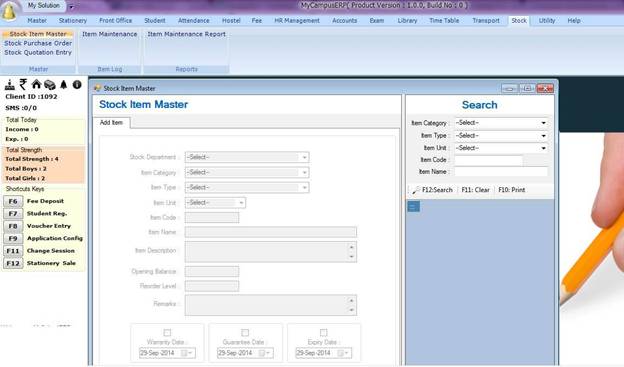Click the bell notification icon
This screenshot has width=624, height=367.
point(63,84)
